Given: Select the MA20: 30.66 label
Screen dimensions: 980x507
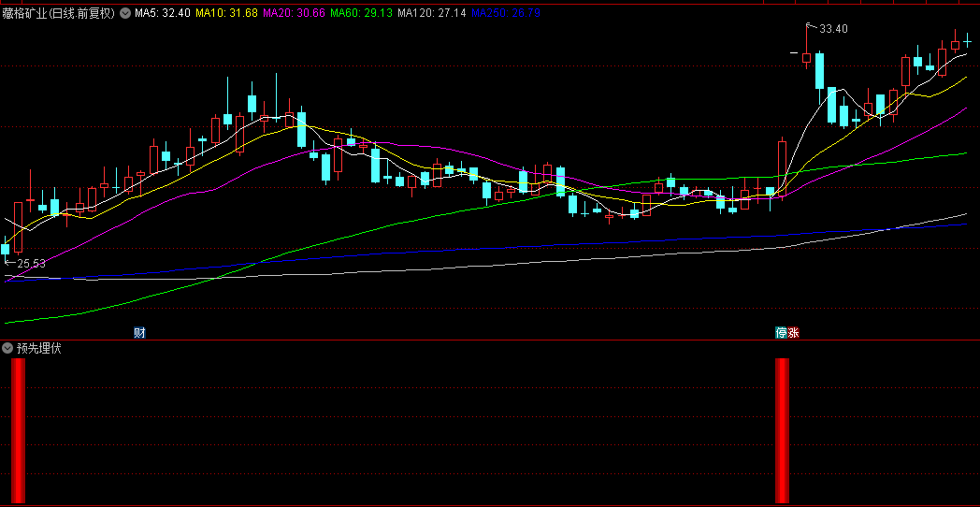Looking at the screenshot, I should pyautogui.click(x=294, y=12).
